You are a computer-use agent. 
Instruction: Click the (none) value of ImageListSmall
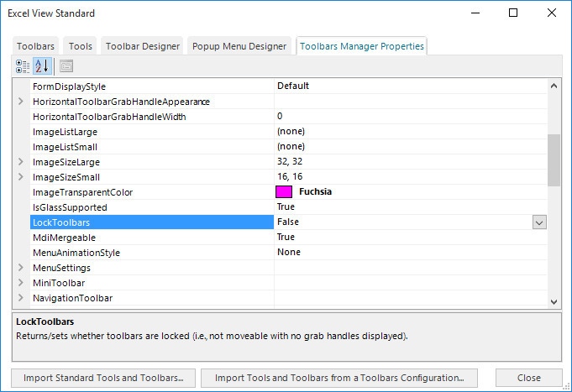291,146
